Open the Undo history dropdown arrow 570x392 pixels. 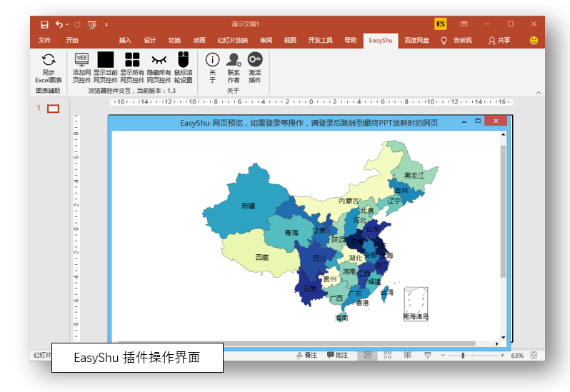click(67, 25)
